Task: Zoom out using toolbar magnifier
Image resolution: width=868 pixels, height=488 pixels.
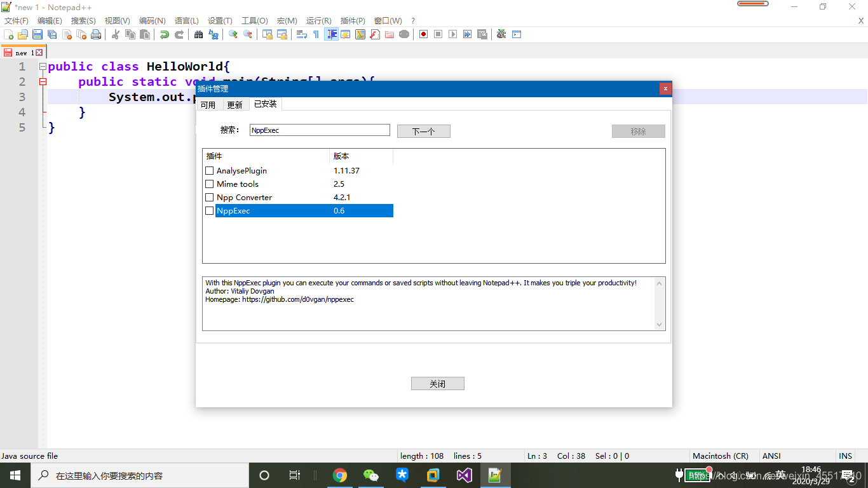Action: coord(248,34)
